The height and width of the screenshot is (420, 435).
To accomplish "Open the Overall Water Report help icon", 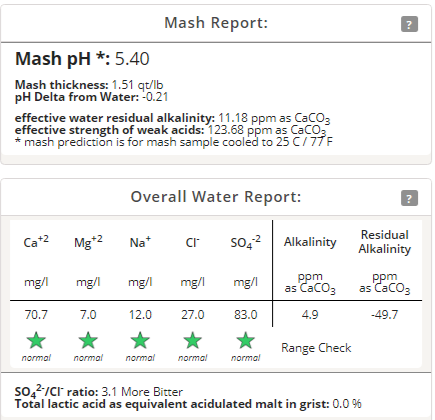I will [x=409, y=198].
